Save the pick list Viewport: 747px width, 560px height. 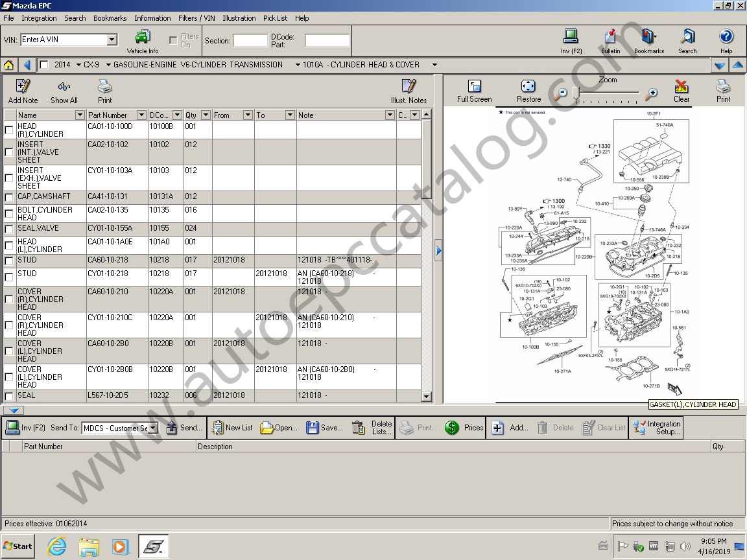(324, 428)
